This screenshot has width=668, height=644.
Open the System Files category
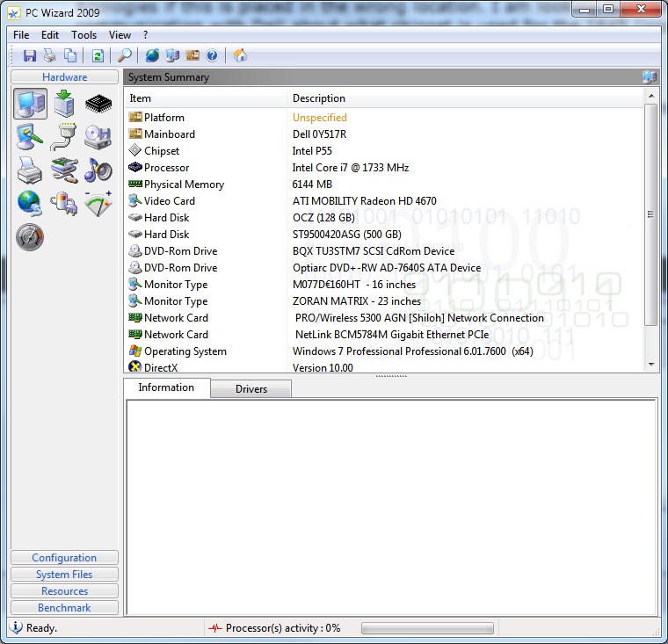(64, 574)
